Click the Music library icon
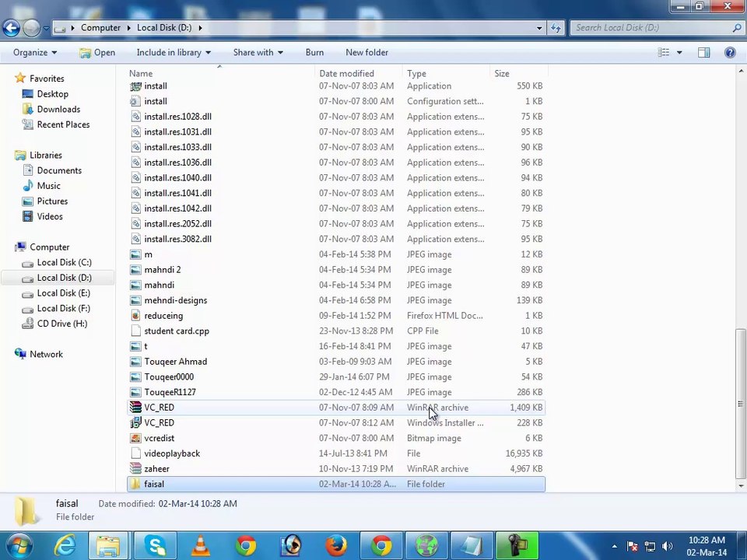This screenshot has height=560, width=747. click(x=28, y=186)
